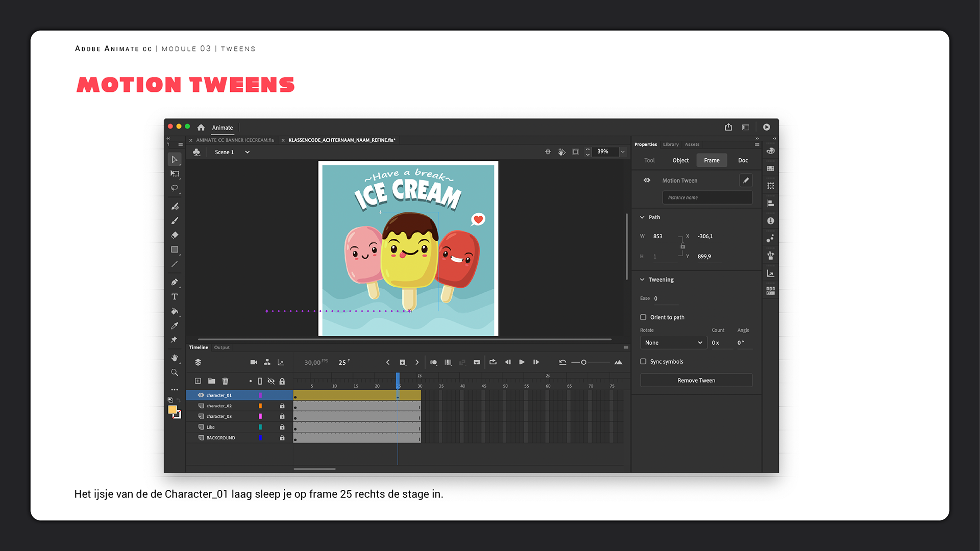Select the Zoom magnifier tool

(175, 373)
